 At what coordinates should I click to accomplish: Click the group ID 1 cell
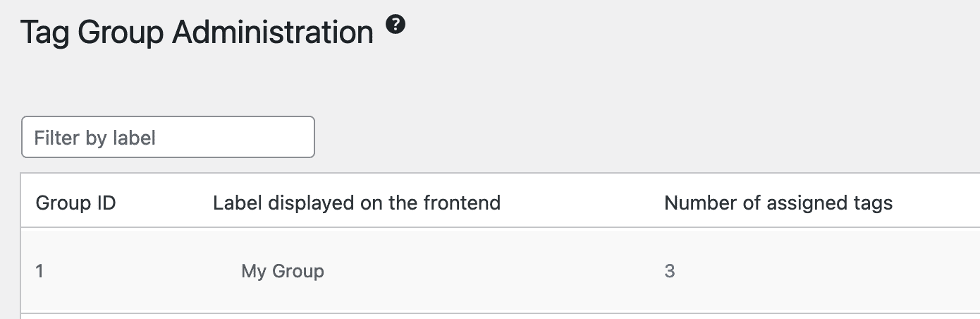tap(40, 271)
